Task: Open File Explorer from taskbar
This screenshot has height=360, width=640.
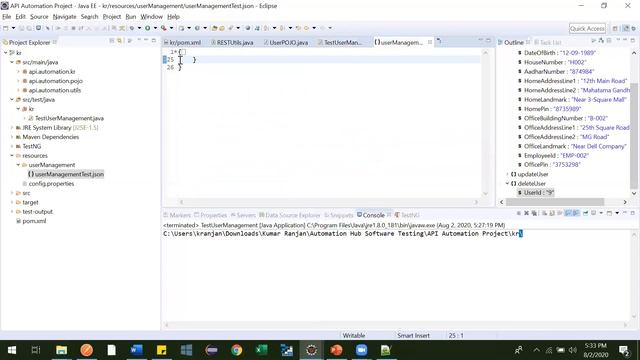Action: pyautogui.click(x=62, y=350)
